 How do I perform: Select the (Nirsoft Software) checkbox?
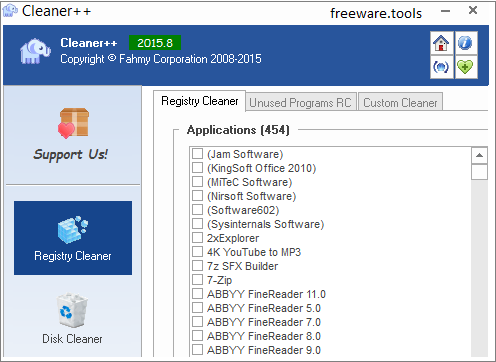click(197, 196)
